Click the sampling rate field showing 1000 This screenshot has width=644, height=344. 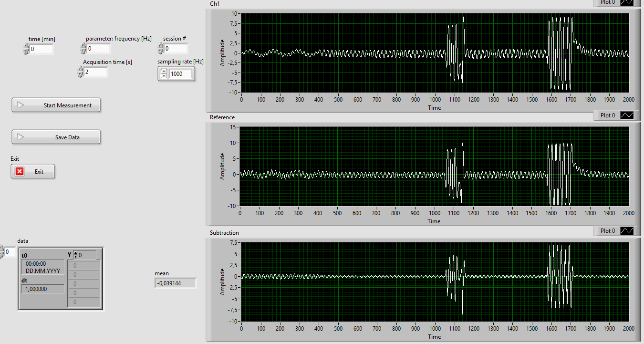[x=180, y=74]
